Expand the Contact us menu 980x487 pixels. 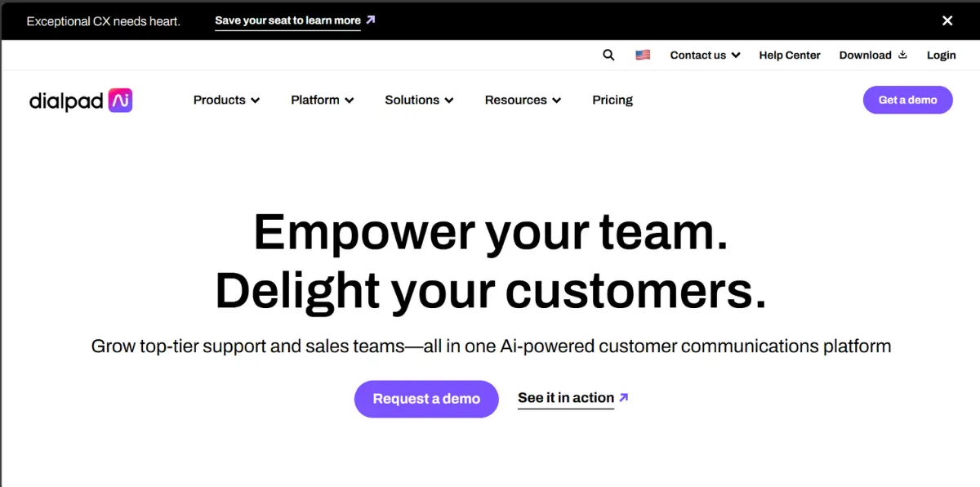[x=705, y=55]
